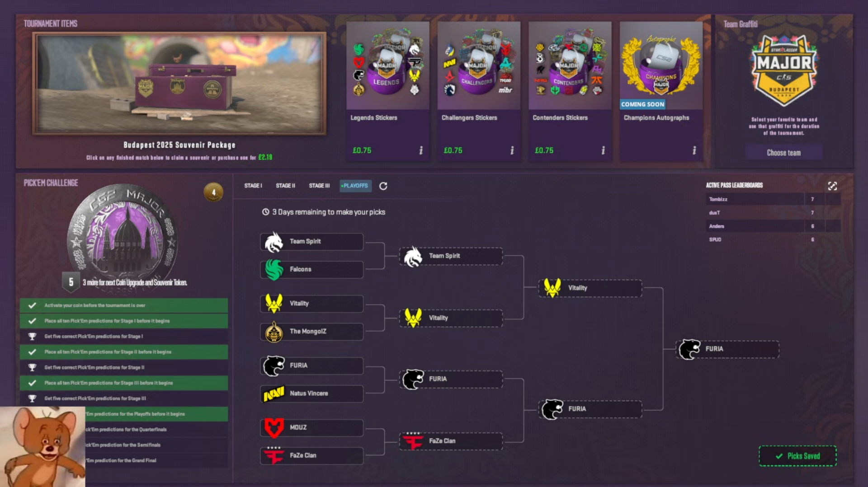The height and width of the screenshot is (487, 868).
Task: Select Natus Vincere logo in quarterfinals
Action: point(274,393)
